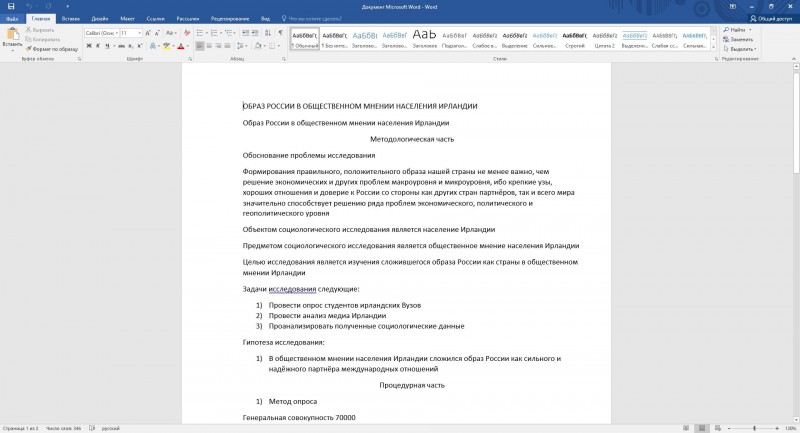Click the zoom in plus button
Viewport: 800px width, 433px height.
(777, 428)
